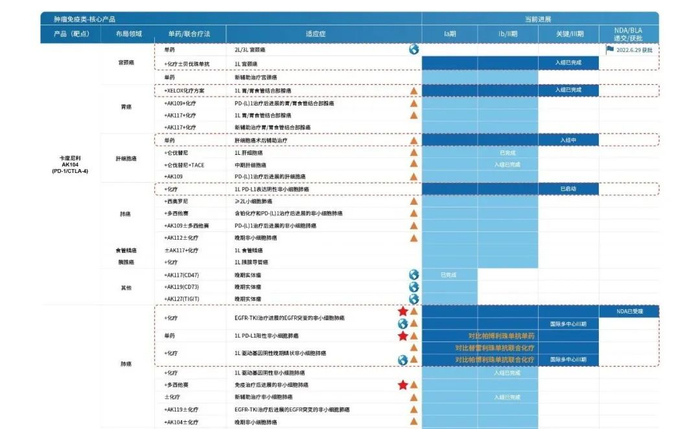Click the triangle in 肝细胞癌术后辅助治疗 row

coord(414,140)
